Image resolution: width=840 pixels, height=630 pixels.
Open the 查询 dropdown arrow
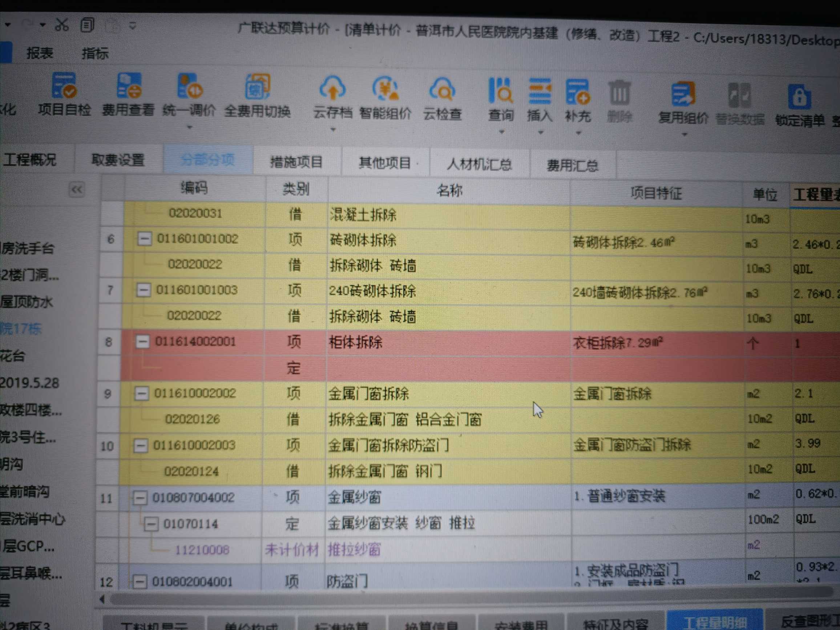click(502, 131)
